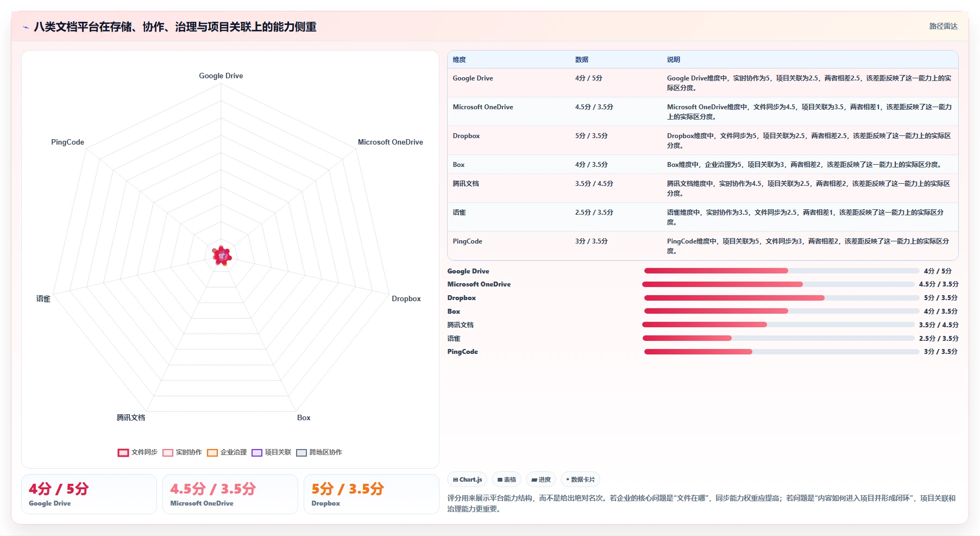
Task: Click the 4分 / 5分 table cell
Action: click(x=589, y=78)
